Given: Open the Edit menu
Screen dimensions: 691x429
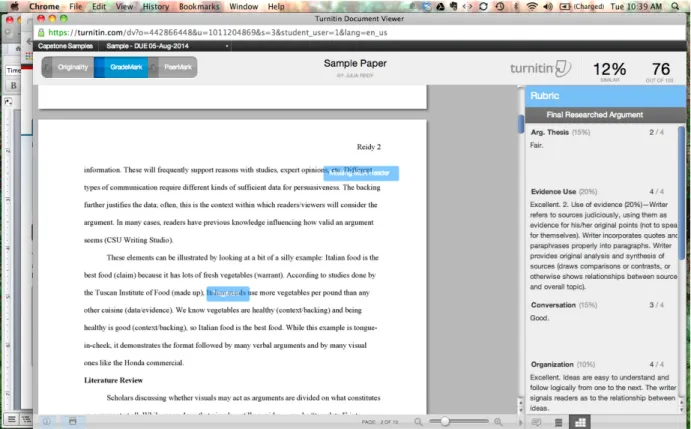Looking at the screenshot, I should (x=99, y=6).
